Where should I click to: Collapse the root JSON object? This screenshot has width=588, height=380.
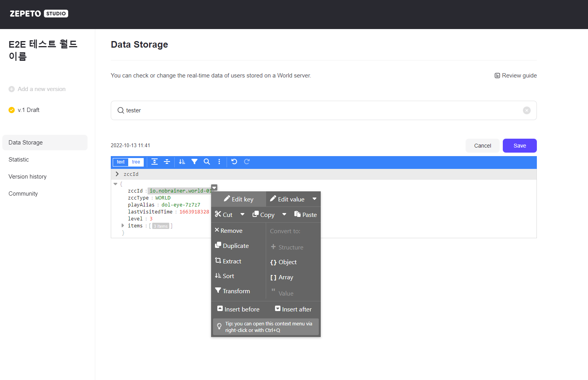(x=115, y=184)
